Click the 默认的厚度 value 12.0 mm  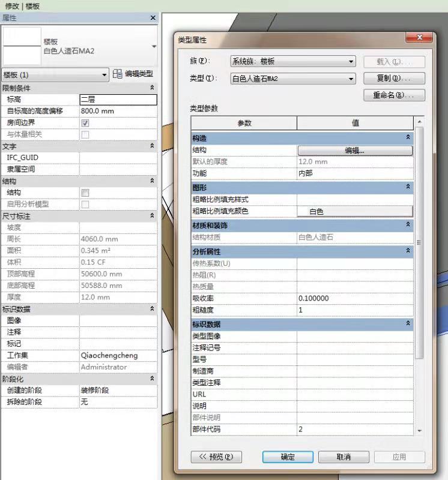(355, 162)
